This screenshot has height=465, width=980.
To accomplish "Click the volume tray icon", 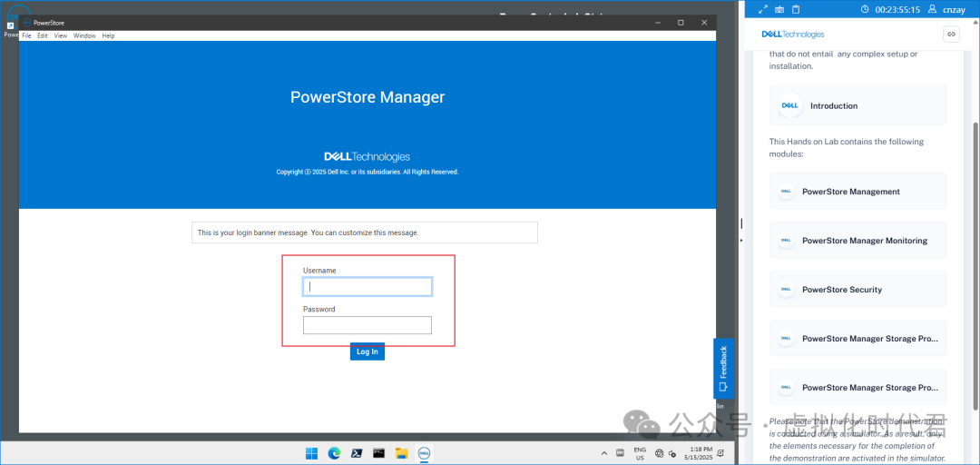I will (x=671, y=454).
